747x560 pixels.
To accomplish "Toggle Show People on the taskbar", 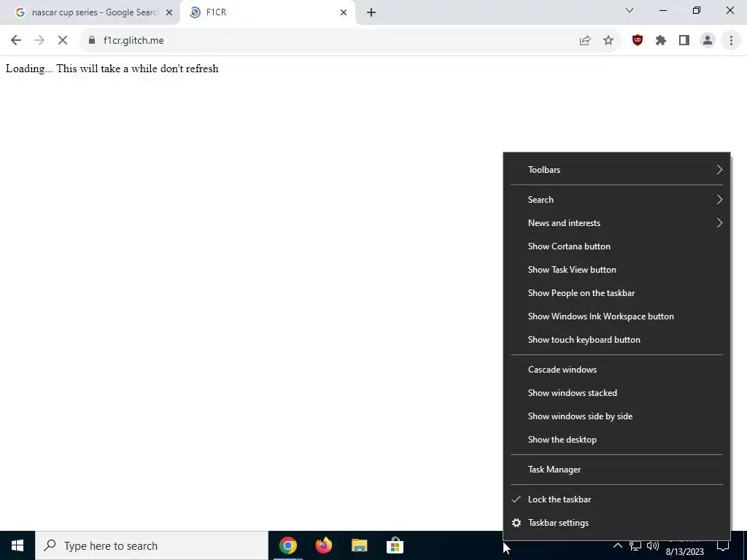I will 616,293.
